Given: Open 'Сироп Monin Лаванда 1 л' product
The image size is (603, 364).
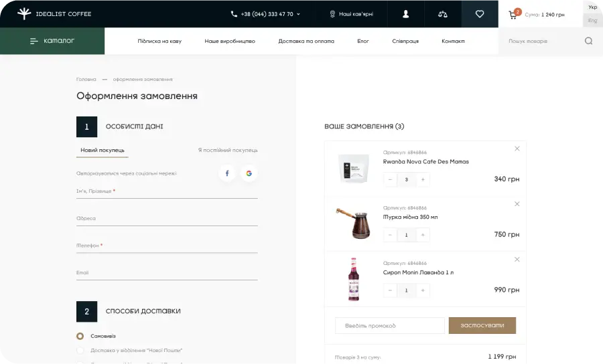Looking at the screenshot, I should pos(418,272).
